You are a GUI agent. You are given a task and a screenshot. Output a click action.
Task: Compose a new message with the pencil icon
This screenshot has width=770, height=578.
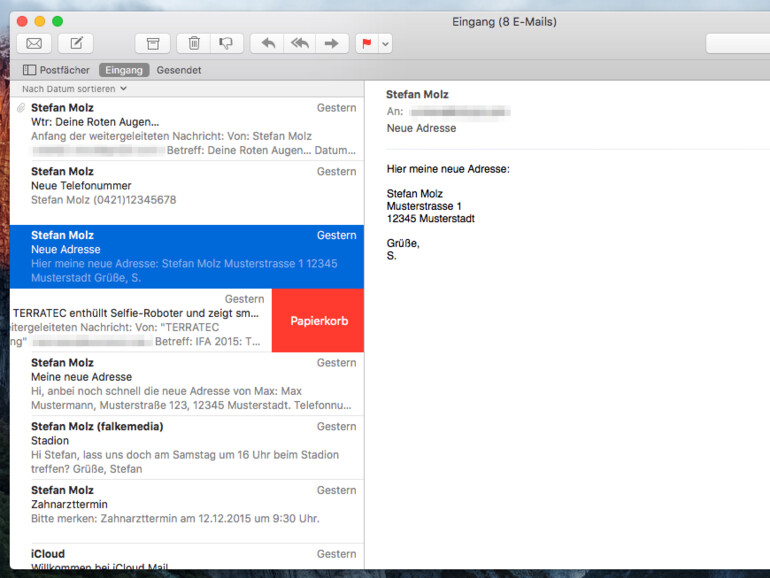(76, 43)
